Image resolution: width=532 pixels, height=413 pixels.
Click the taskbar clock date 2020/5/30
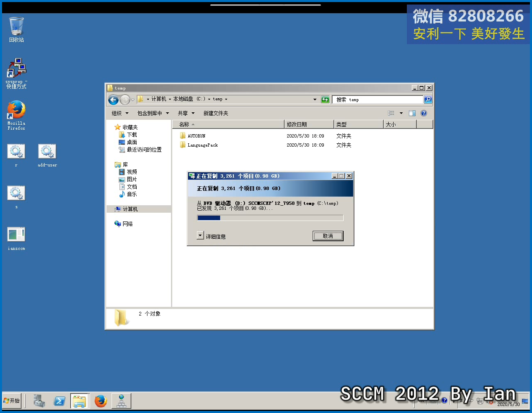point(508,404)
